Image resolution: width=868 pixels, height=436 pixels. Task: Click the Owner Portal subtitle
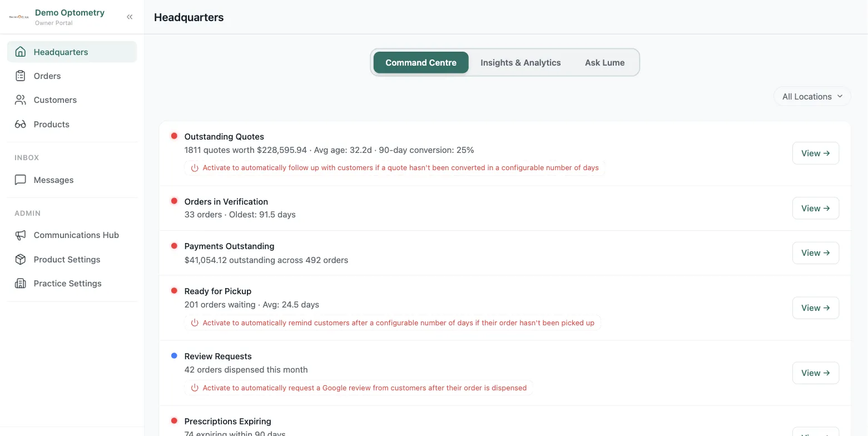tap(54, 23)
